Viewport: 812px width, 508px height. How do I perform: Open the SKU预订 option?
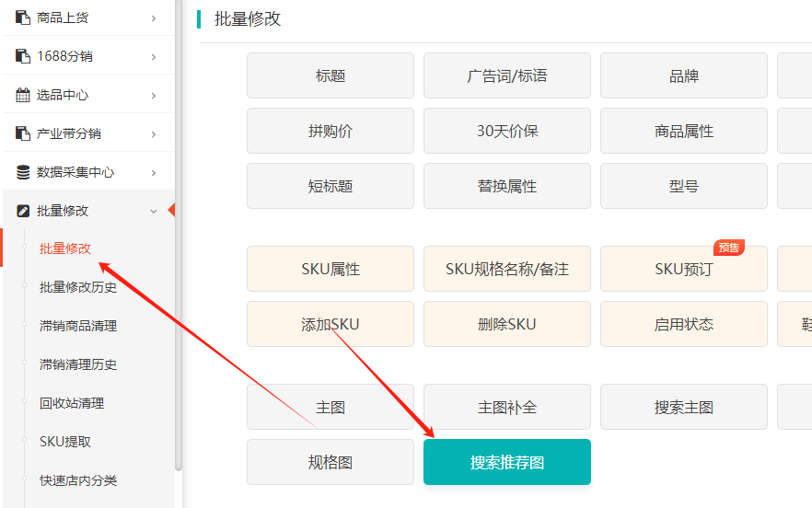tap(683, 269)
